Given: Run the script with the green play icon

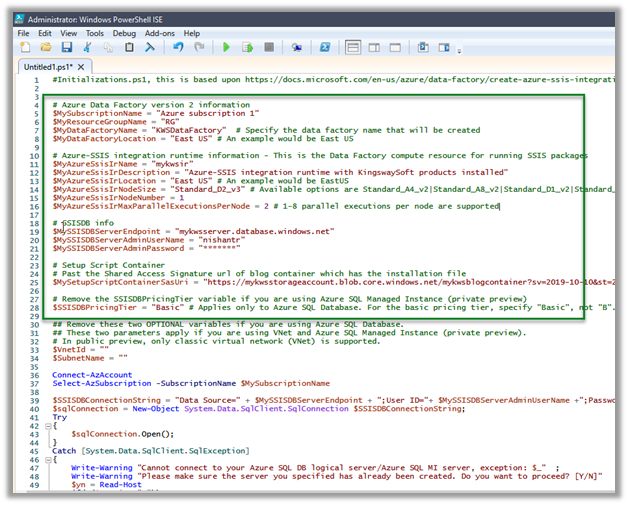Looking at the screenshot, I should click(x=227, y=47).
